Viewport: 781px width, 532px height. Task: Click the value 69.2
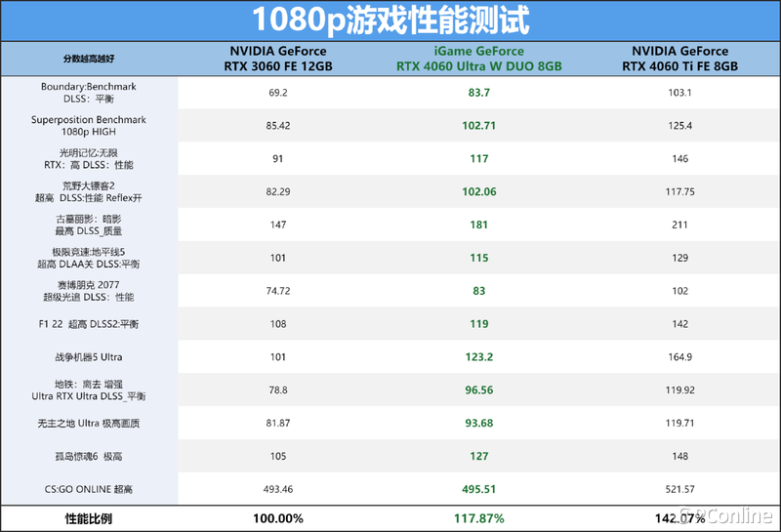[278, 93]
